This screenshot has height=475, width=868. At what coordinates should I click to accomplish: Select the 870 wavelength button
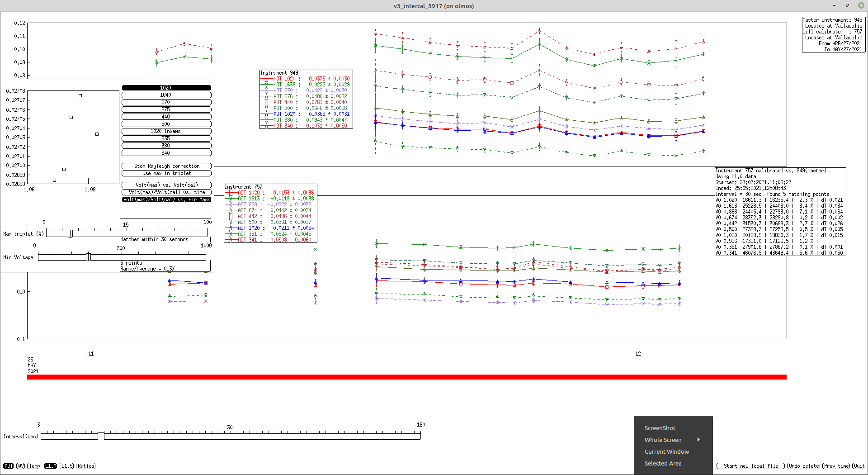166,102
